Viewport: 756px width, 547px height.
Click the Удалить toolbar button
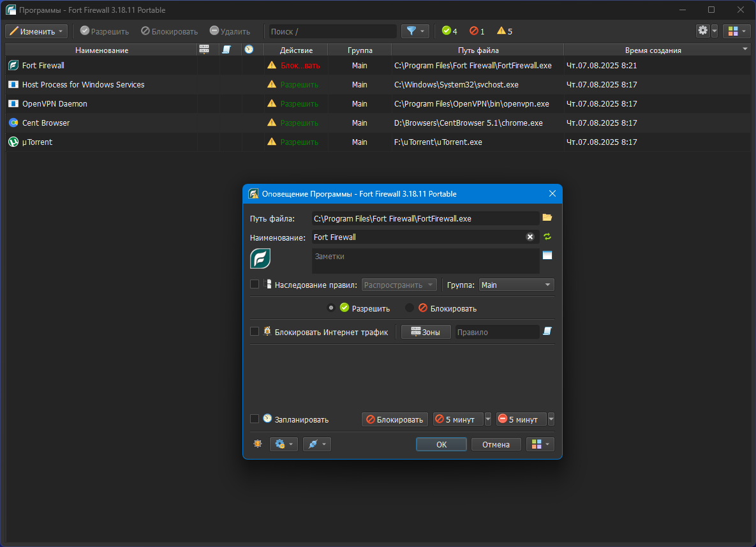pos(230,31)
